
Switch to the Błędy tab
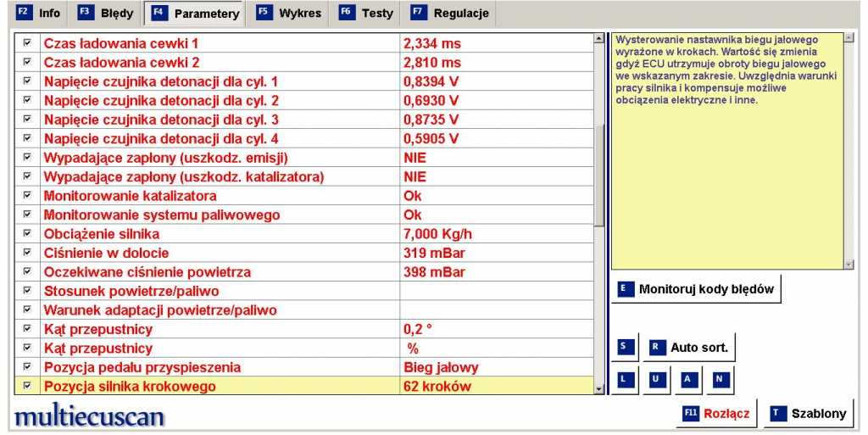[x=107, y=14]
